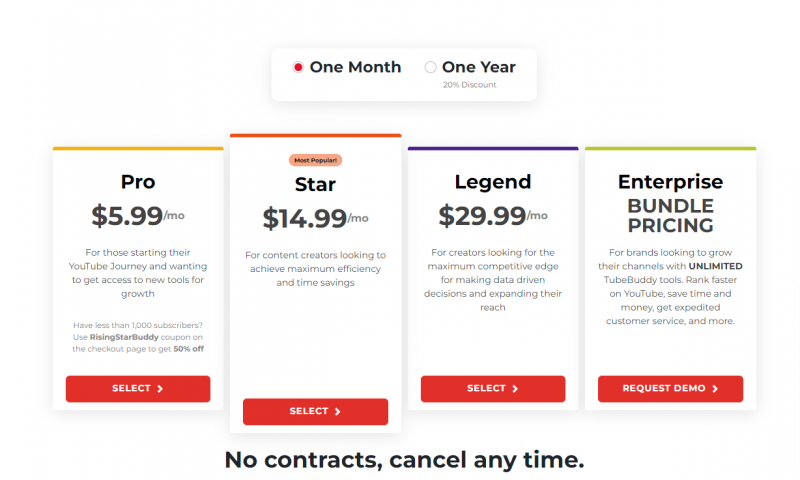Click the SELECT button under Star plan
This screenshot has width=800, height=480.
(x=315, y=411)
